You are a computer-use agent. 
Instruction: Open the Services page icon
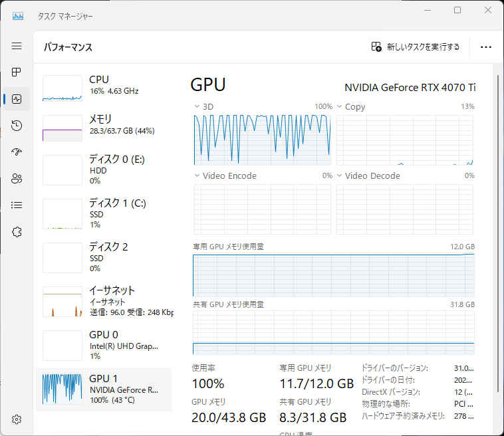(x=17, y=232)
